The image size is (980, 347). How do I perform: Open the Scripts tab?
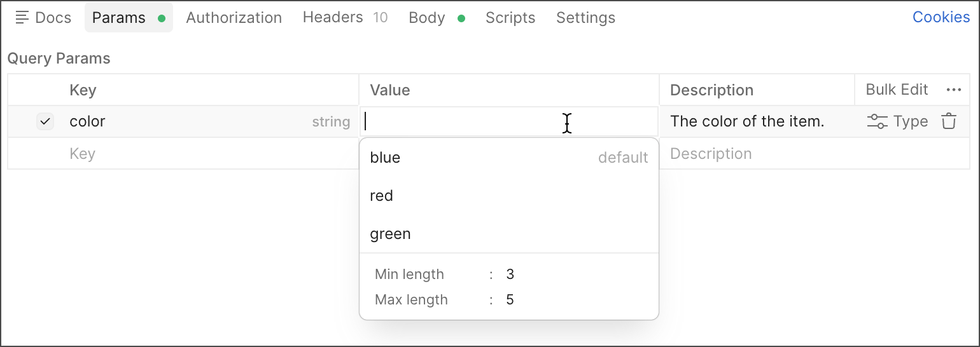(x=510, y=18)
